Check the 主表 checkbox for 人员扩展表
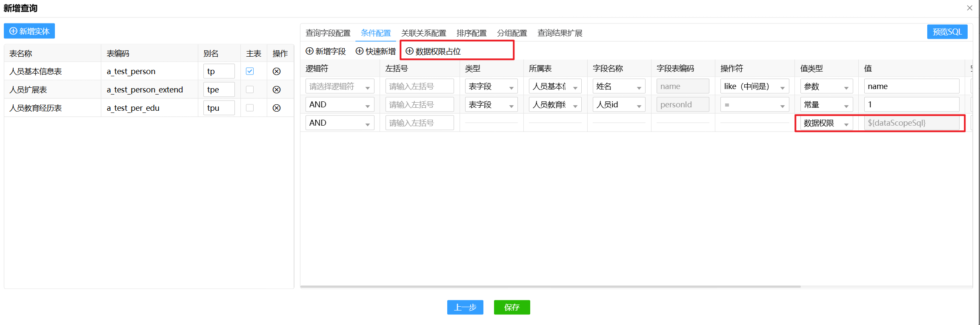The image size is (980, 325). click(250, 89)
